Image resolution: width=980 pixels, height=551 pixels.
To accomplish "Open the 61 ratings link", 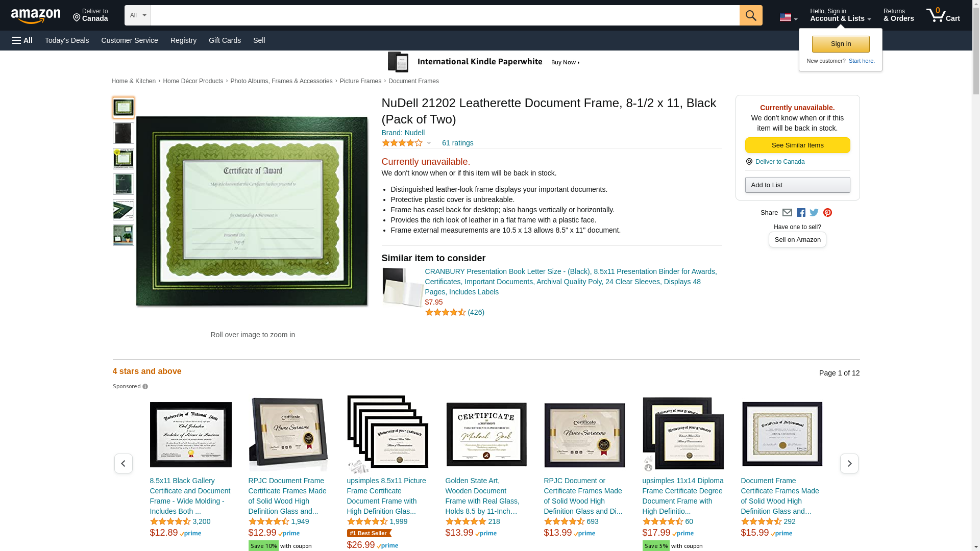I will pos(457,143).
